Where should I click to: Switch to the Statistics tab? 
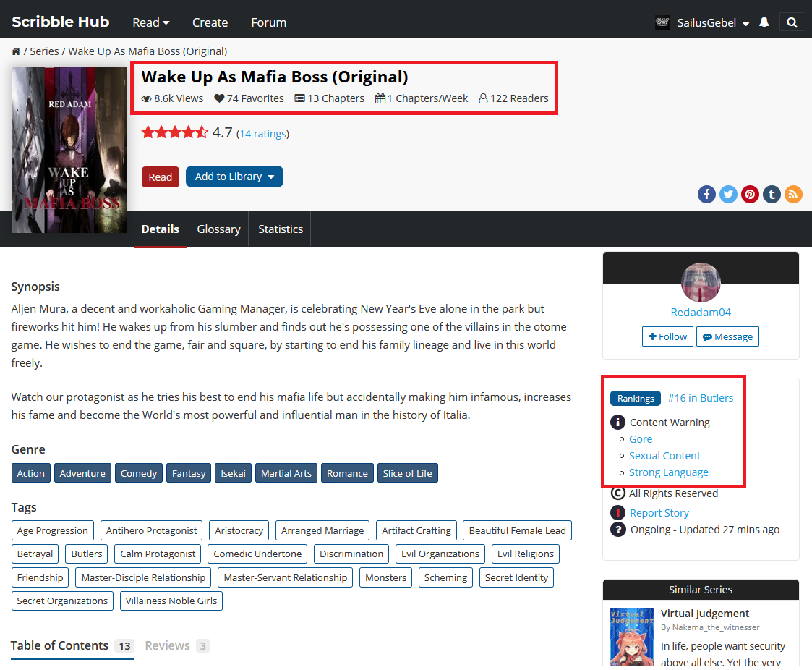pos(281,229)
